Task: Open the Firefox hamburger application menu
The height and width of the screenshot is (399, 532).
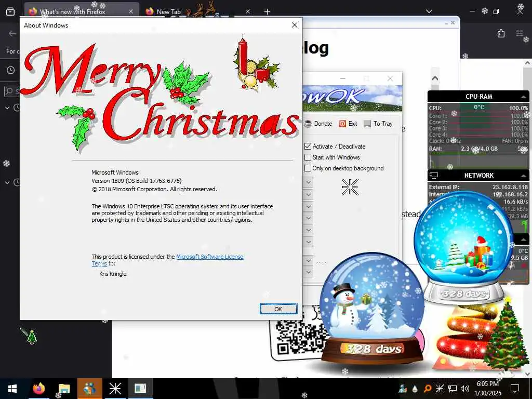Action: click(x=520, y=33)
